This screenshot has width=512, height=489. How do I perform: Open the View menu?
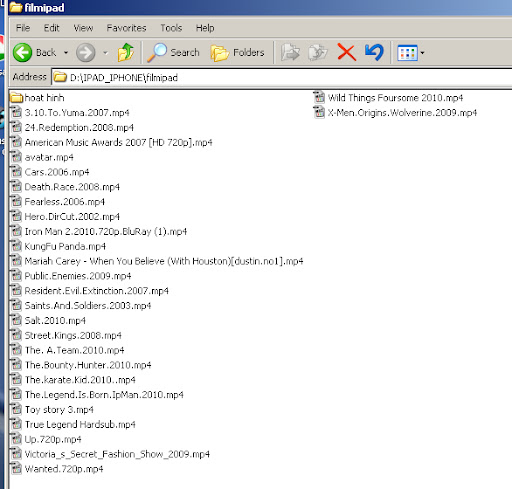coord(83,28)
